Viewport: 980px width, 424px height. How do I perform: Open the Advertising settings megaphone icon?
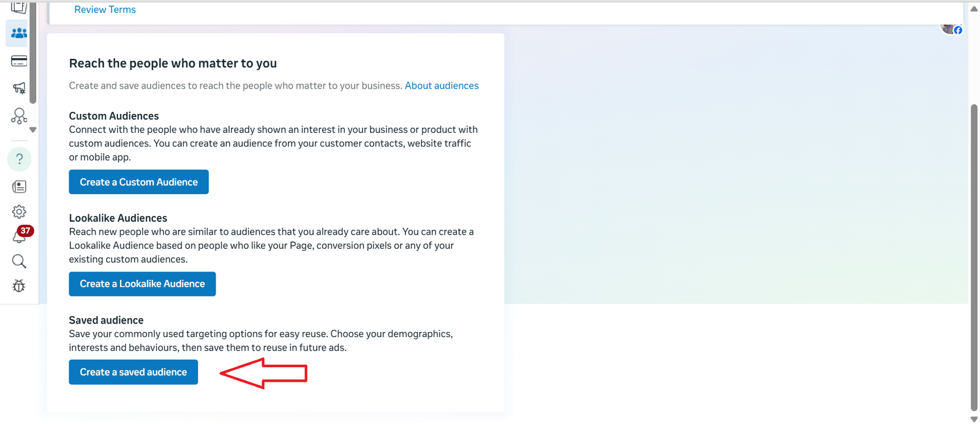(x=19, y=88)
